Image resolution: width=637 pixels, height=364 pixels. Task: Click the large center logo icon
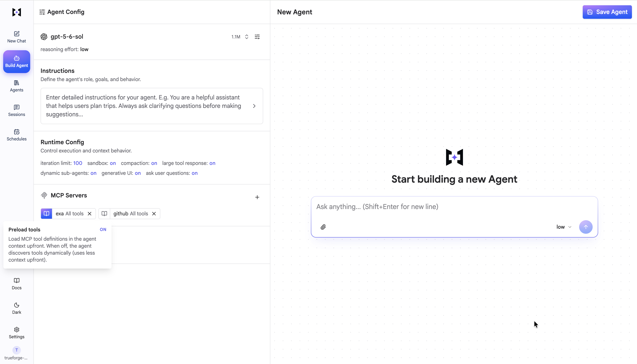(x=454, y=157)
